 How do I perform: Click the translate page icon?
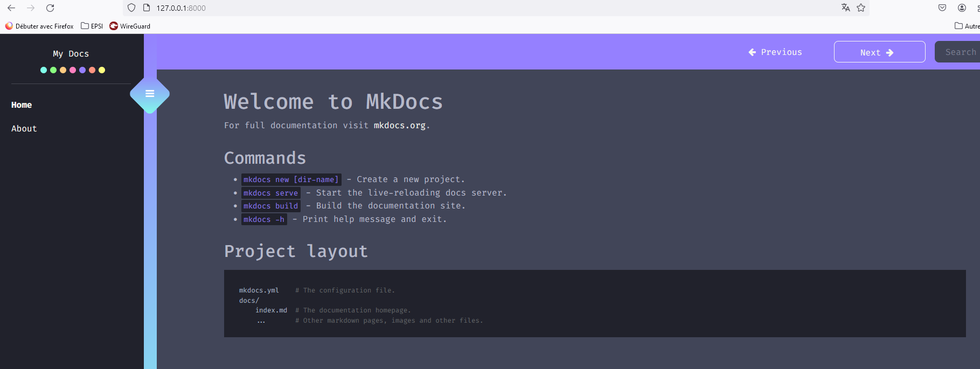[x=845, y=8]
